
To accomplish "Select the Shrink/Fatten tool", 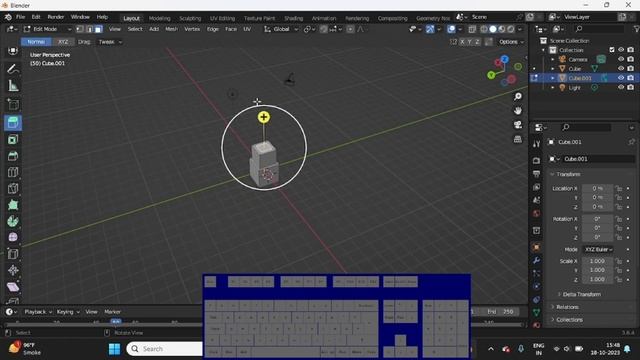I will (x=13, y=270).
